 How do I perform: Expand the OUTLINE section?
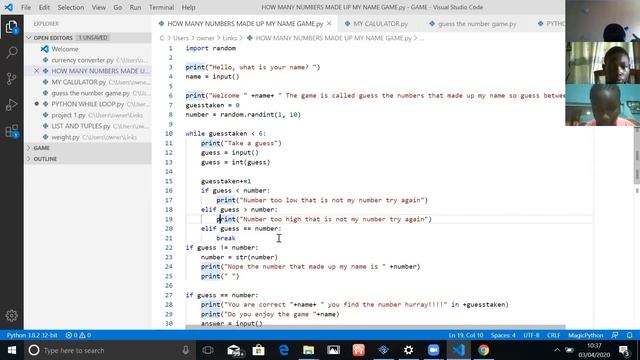pyautogui.click(x=88, y=159)
